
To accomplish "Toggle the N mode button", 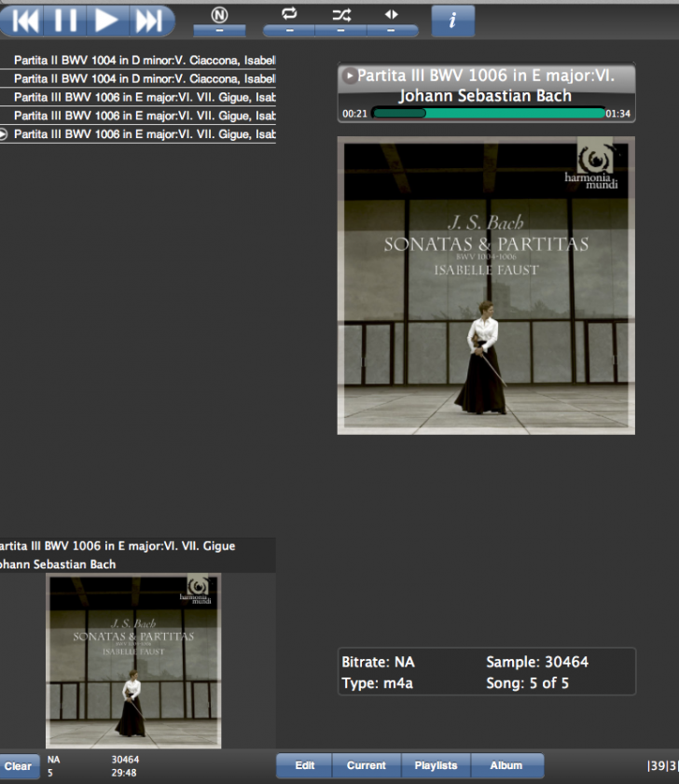I will 219,21.
